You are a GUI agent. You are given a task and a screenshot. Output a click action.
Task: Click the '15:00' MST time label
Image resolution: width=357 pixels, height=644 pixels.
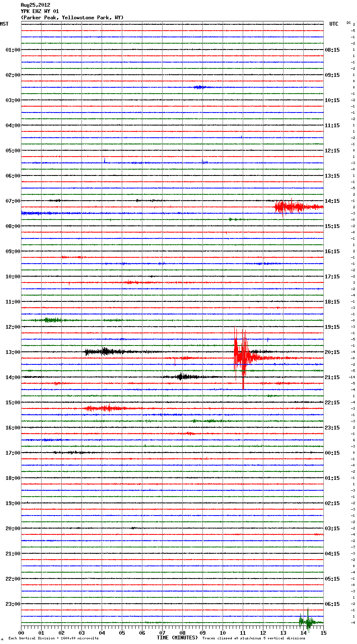pos(13,403)
